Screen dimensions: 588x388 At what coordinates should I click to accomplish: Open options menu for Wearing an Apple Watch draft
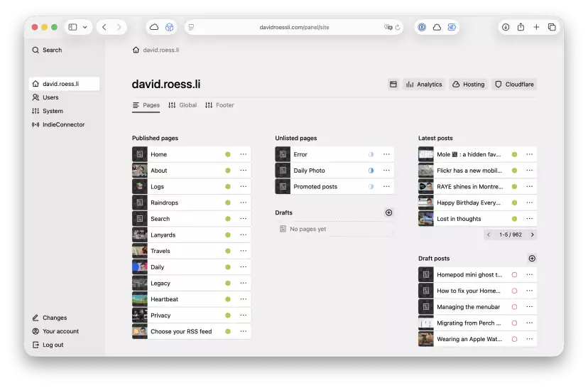tap(530, 339)
